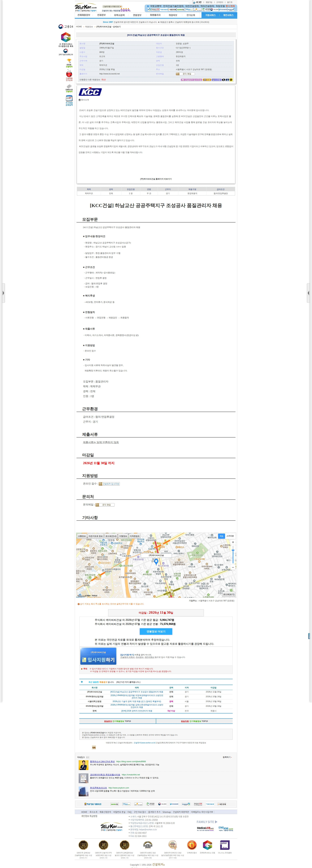Open 전체채용정보 menu
Screen dimensions: 312x868
84,15
